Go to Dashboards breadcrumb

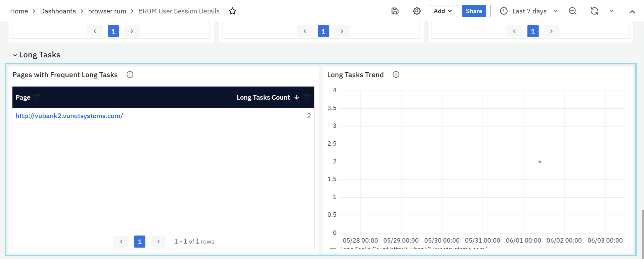click(x=58, y=11)
